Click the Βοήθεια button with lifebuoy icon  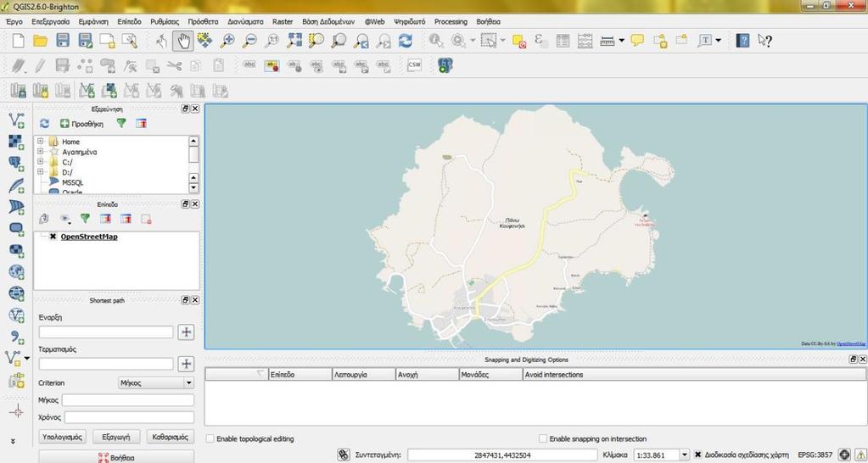[x=116, y=457]
